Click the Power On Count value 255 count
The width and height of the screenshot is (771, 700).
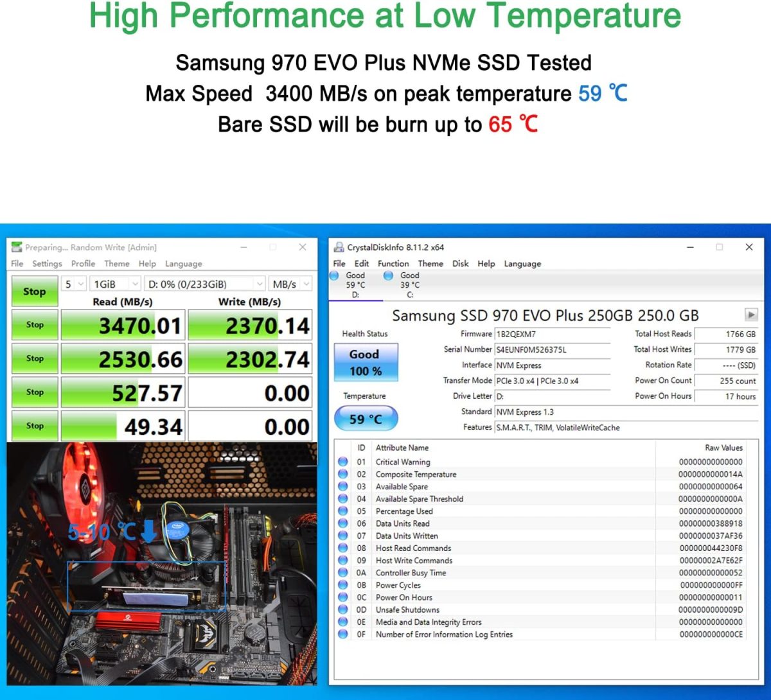coord(727,381)
